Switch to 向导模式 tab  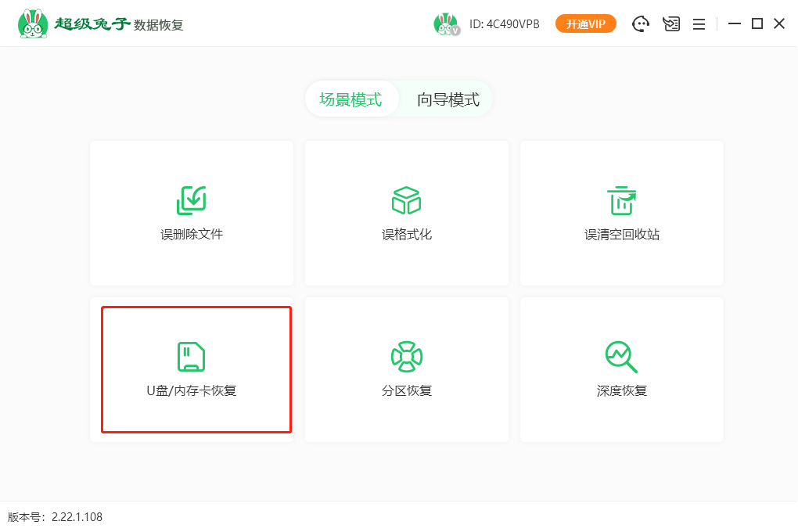pos(448,99)
